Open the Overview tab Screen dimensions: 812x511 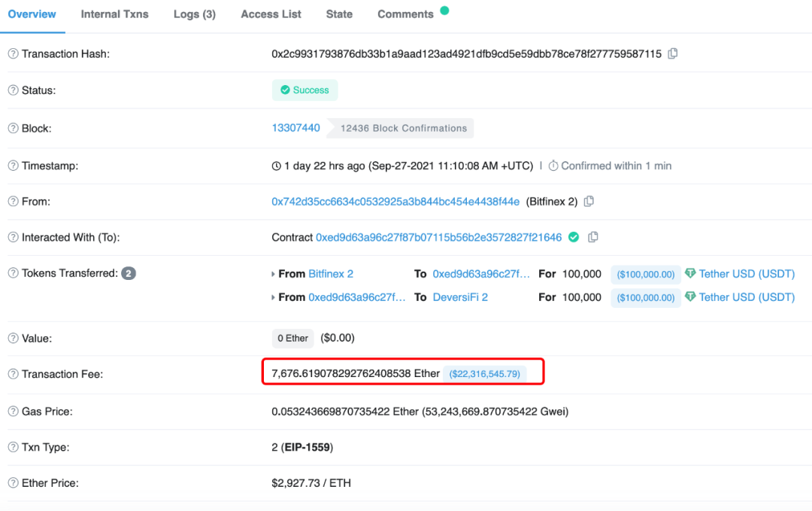click(x=32, y=14)
